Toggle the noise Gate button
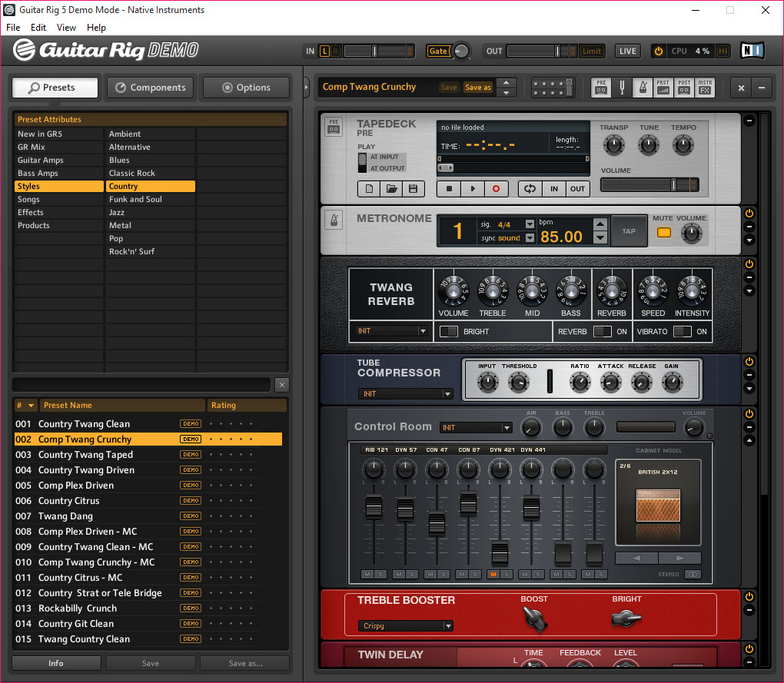Screen dimensions: 784x683 [x=438, y=51]
